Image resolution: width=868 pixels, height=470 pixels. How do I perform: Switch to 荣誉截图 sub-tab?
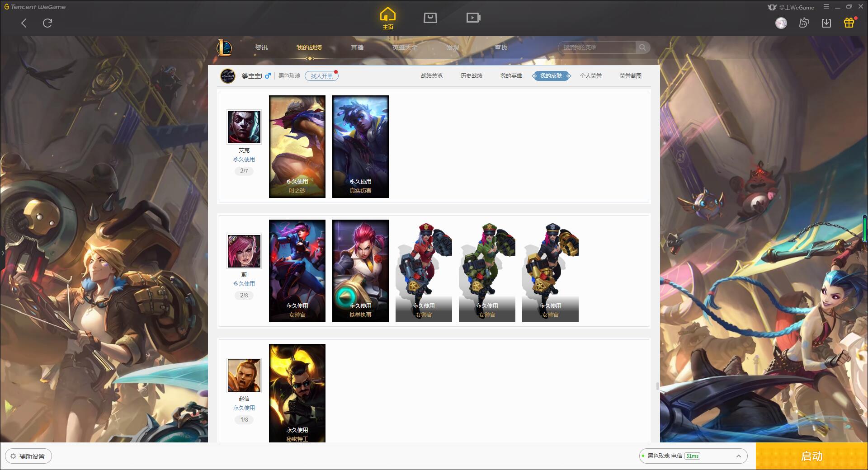point(631,76)
